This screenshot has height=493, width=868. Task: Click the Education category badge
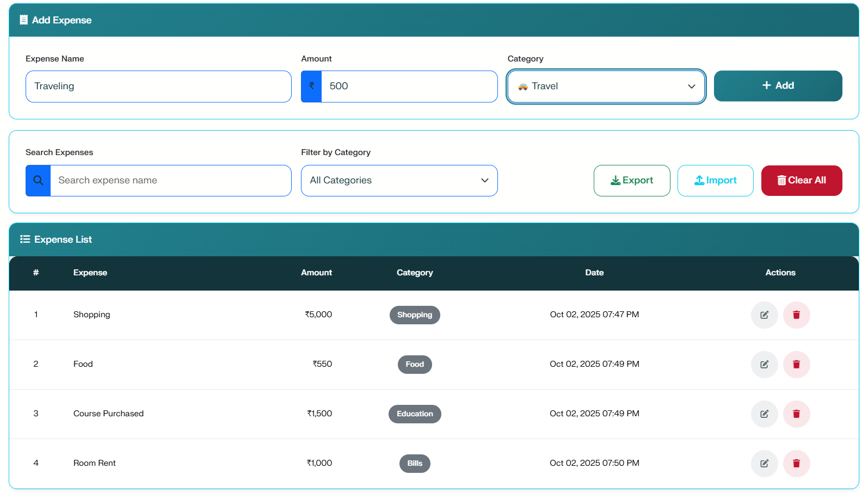coord(415,414)
